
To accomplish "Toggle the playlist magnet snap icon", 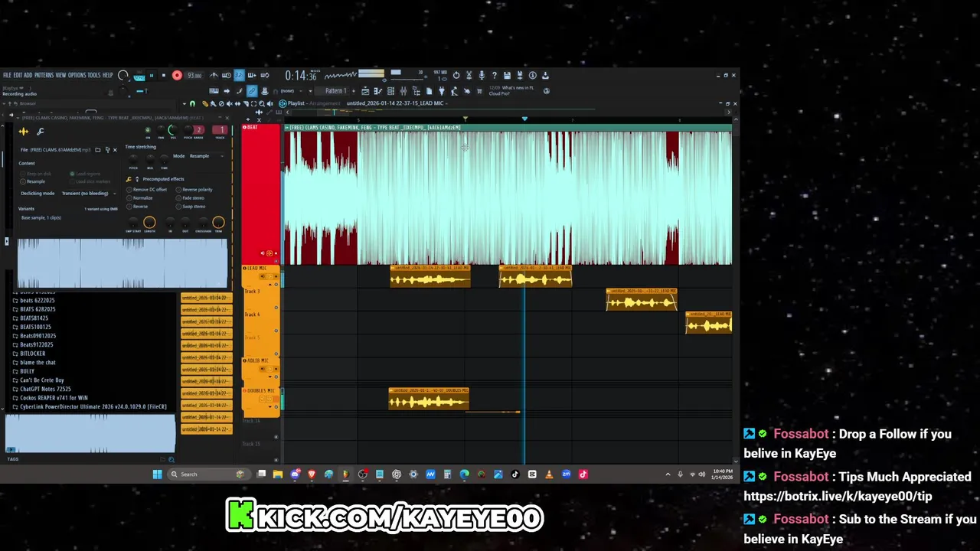I will (192, 103).
